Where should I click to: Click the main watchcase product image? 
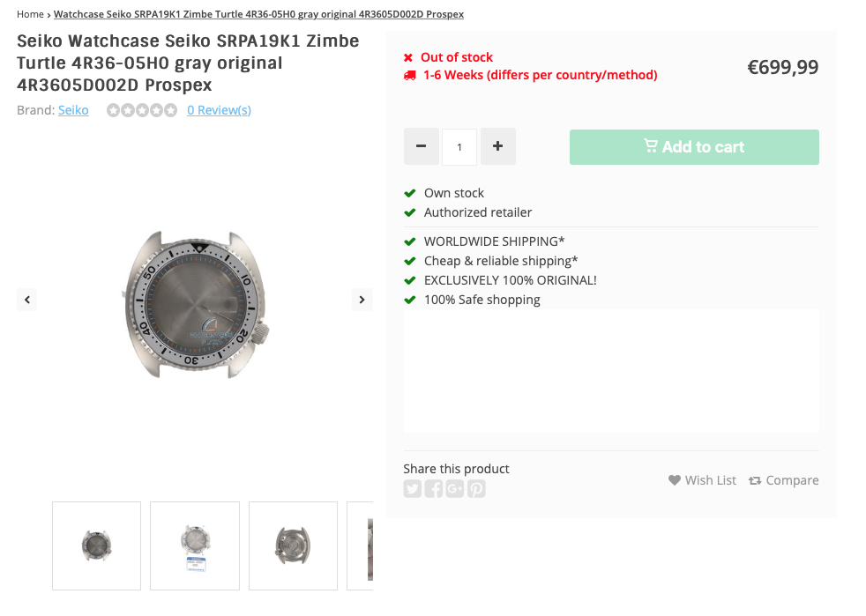click(x=195, y=304)
